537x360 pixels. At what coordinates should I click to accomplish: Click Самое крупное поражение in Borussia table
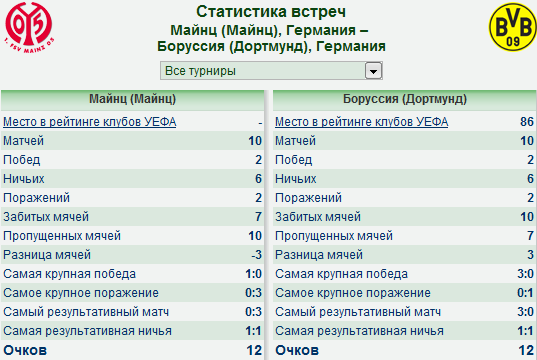[404, 293]
